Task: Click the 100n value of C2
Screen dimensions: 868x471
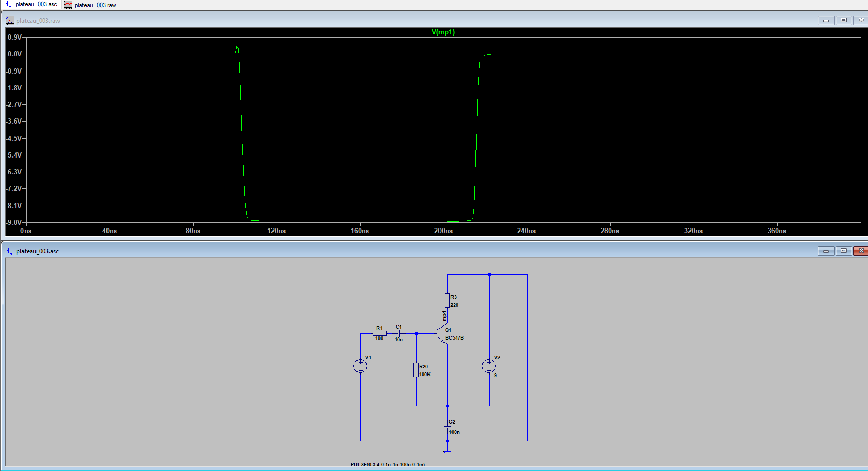Action: pos(454,432)
